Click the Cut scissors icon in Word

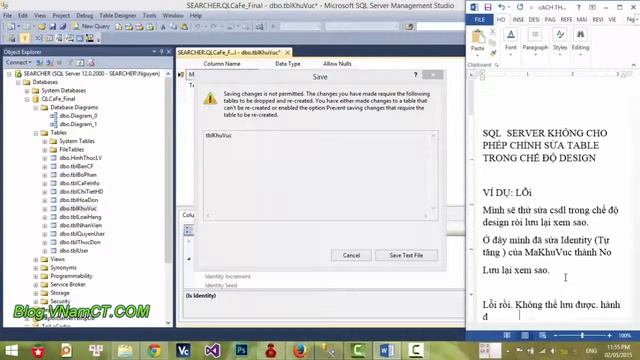pyautogui.click(x=493, y=32)
